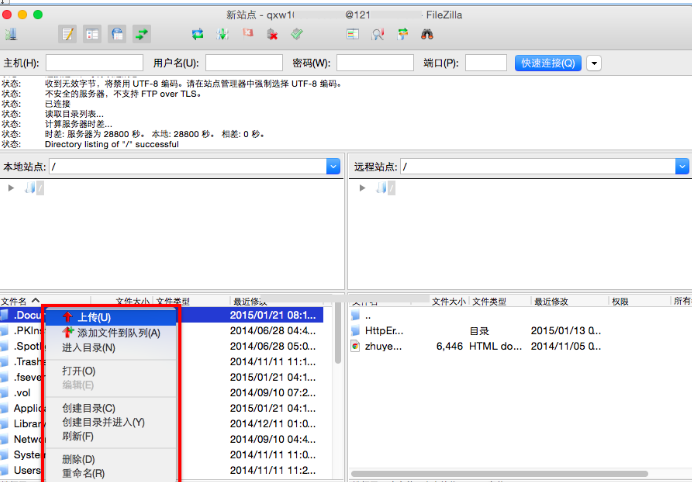Sort remote list by 权限 column
Image resolution: width=692 pixels, height=482 pixels.
pyautogui.click(x=639, y=301)
